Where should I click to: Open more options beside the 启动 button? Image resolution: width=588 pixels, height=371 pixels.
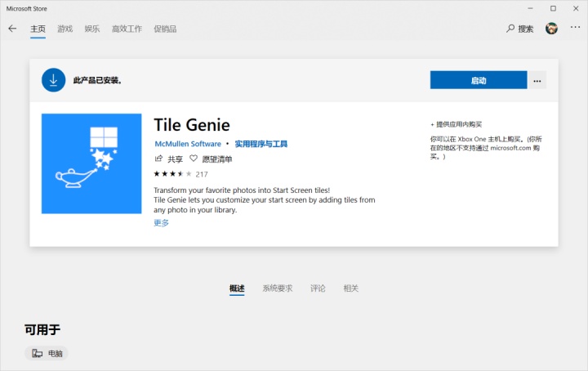(x=537, y=80)
